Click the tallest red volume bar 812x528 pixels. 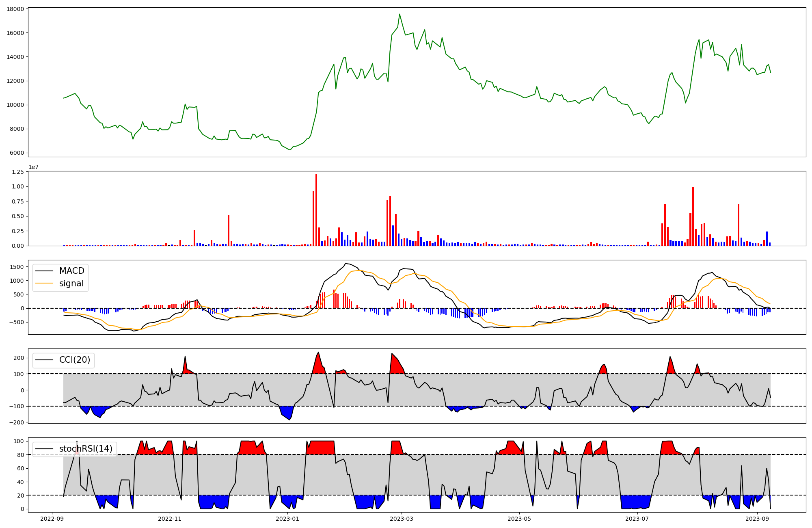(x=316, y=210)
